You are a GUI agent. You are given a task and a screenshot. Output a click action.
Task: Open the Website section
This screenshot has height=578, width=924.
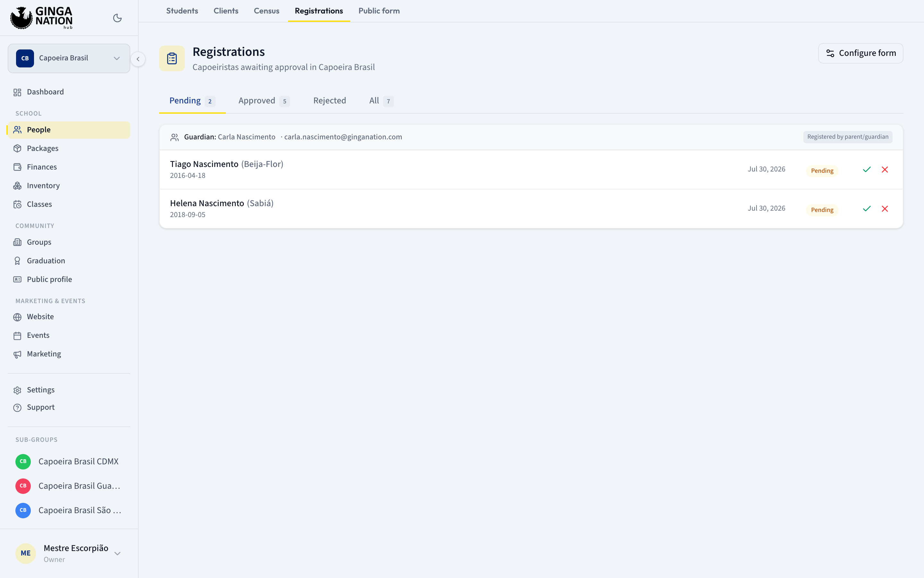tap(69, 317)
